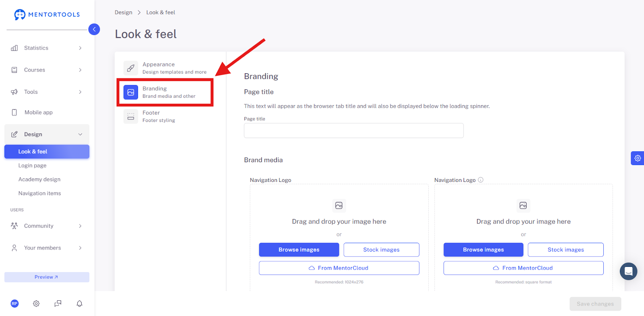Open the chat messages icon in the bottom bar
This screenshot has width=644, height=316.
[x=58, y=304]
